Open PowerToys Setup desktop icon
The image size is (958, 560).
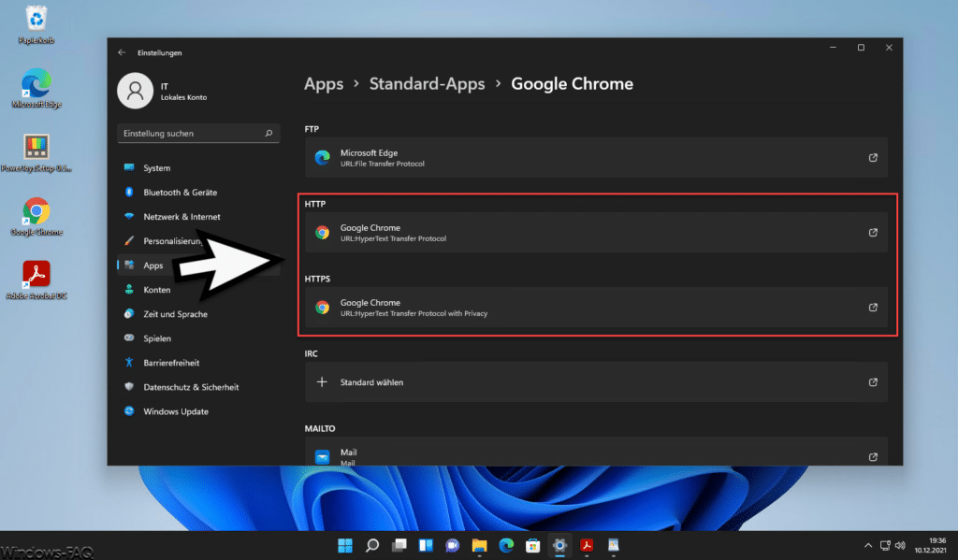pos(36,152)
